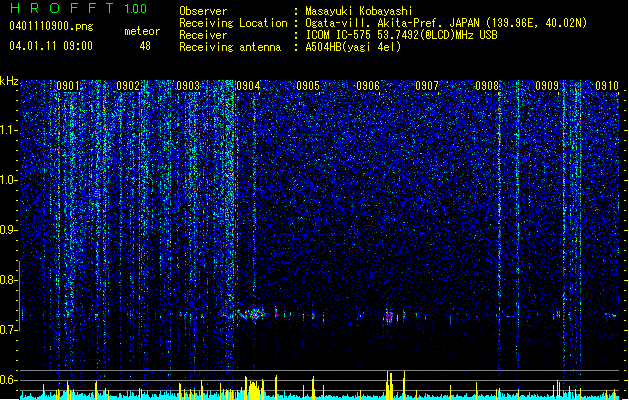Click the kHz axis unit label

pyautogui.click(x=9, y=81)
